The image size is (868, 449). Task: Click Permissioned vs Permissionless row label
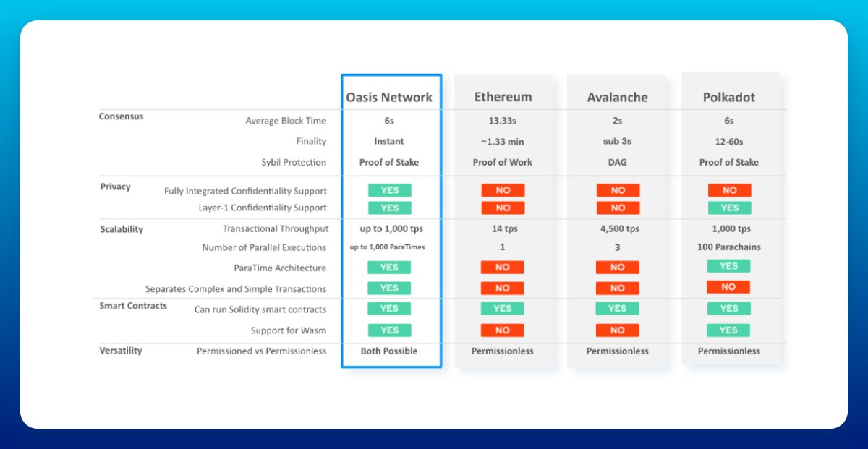tap(261, 351)
